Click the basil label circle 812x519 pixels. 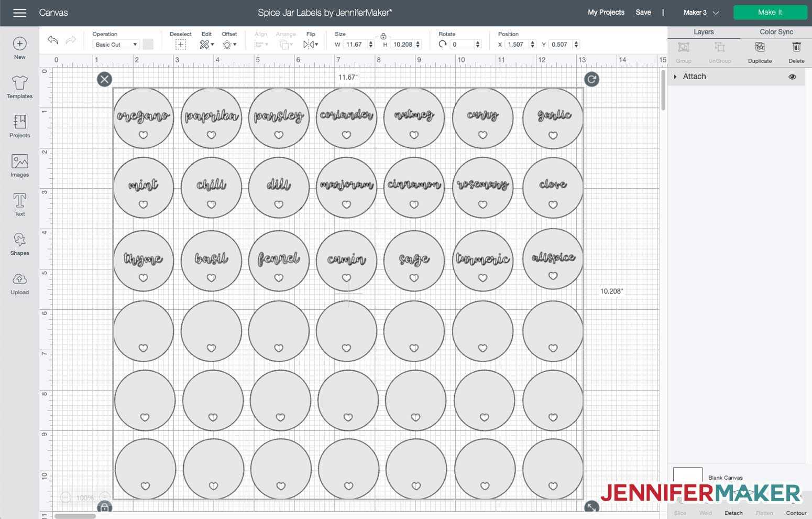tap(211, 261)
